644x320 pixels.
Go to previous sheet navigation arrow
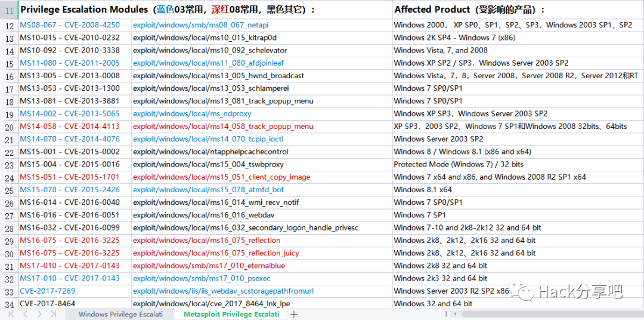(x=25, y=314)
